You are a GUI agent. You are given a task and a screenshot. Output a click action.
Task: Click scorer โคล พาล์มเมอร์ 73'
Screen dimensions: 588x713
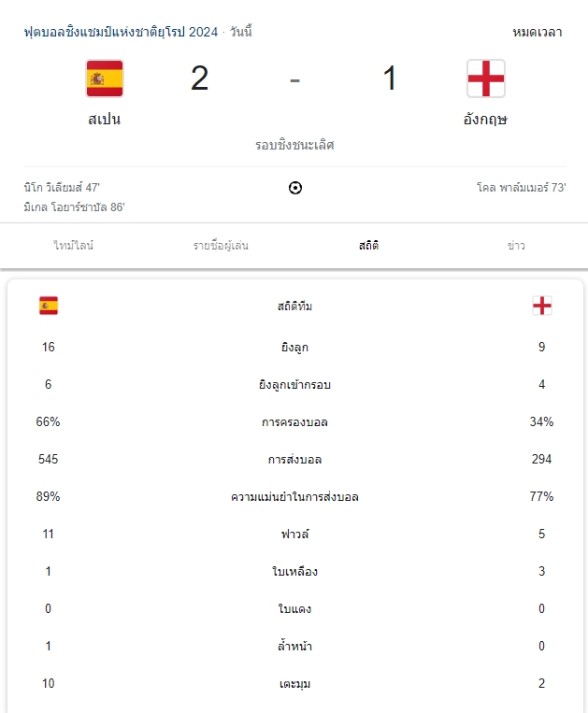pos(521,188)
